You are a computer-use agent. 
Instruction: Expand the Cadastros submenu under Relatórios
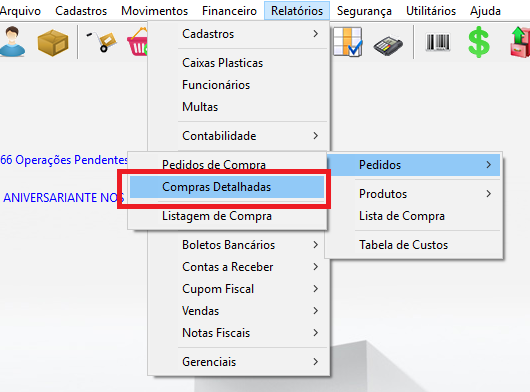238,34
